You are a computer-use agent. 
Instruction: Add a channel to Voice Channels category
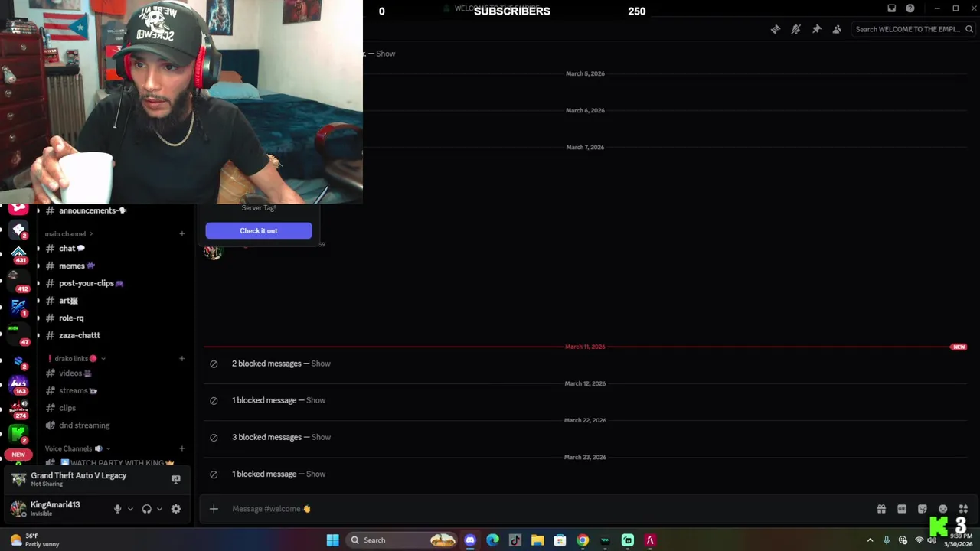click(182, 448)
